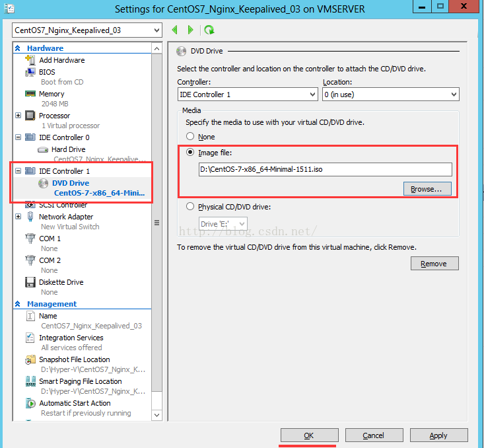484x448 pixels.
Task: Expand the Processor tree node
Action: tap(18, 115)
